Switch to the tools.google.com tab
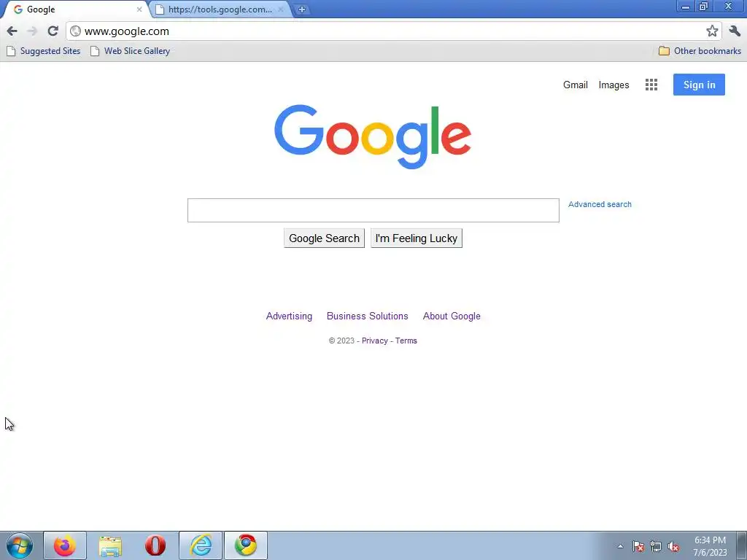This screenshot has width=747, height=560. click(x=220, y=9)
